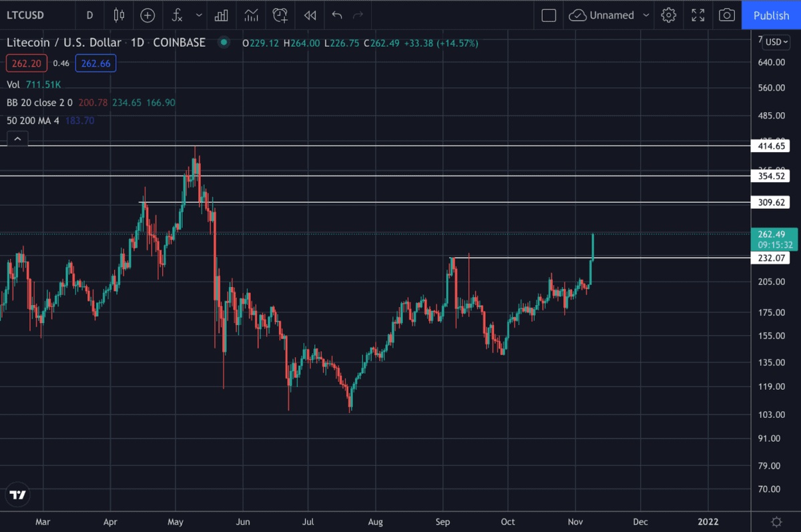The width and height of the screenshot is (801, 532).
Task: Expand the indicators favorites chevron
Action: (199, 15)
